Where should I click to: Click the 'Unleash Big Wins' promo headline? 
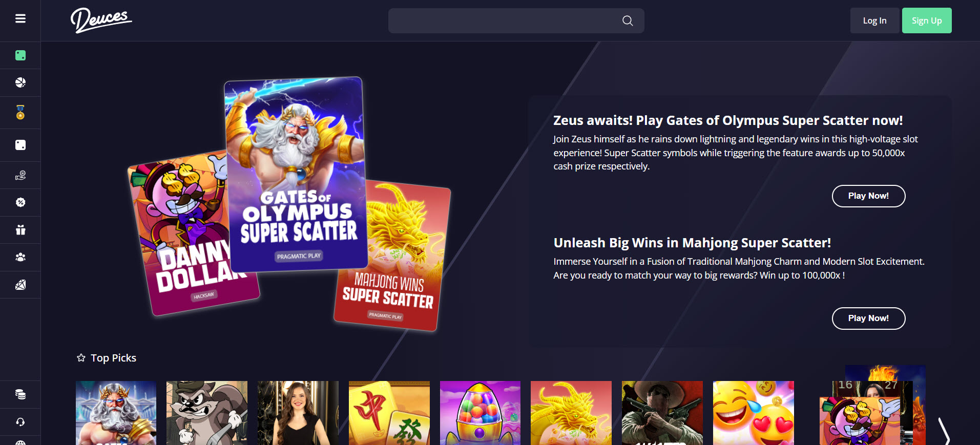point(692,243)
